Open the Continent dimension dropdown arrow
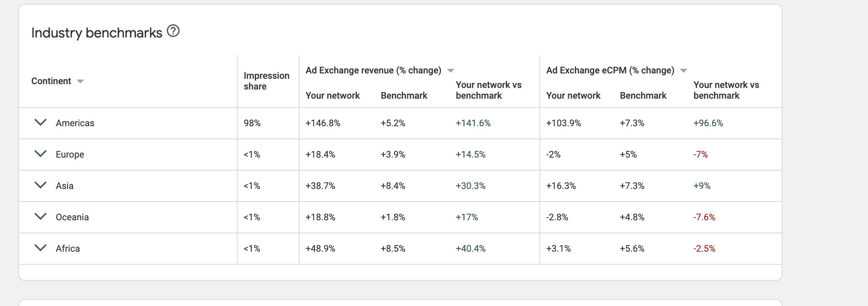This screenshot has height=306, width=868. click(x=80, y=81)
